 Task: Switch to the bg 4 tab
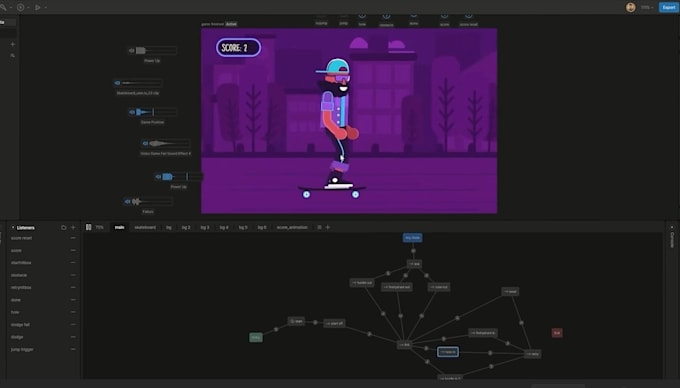click(223, 227)
